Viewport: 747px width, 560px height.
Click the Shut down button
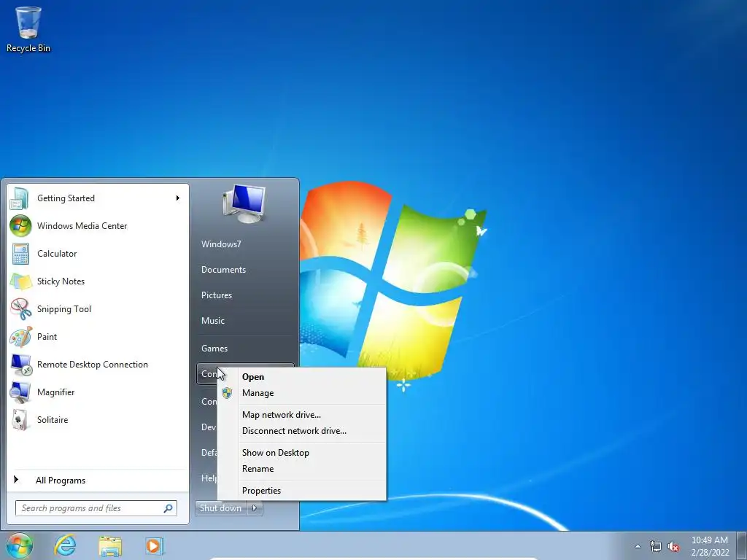(x=221, y=508)
